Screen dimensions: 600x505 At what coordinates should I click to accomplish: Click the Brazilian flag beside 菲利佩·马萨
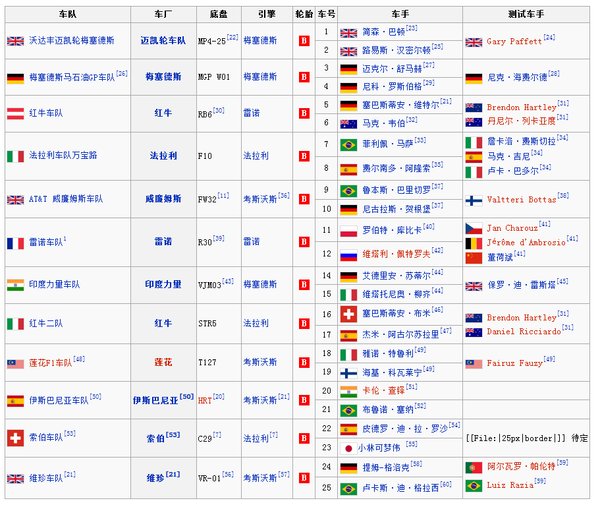point(349,145)
